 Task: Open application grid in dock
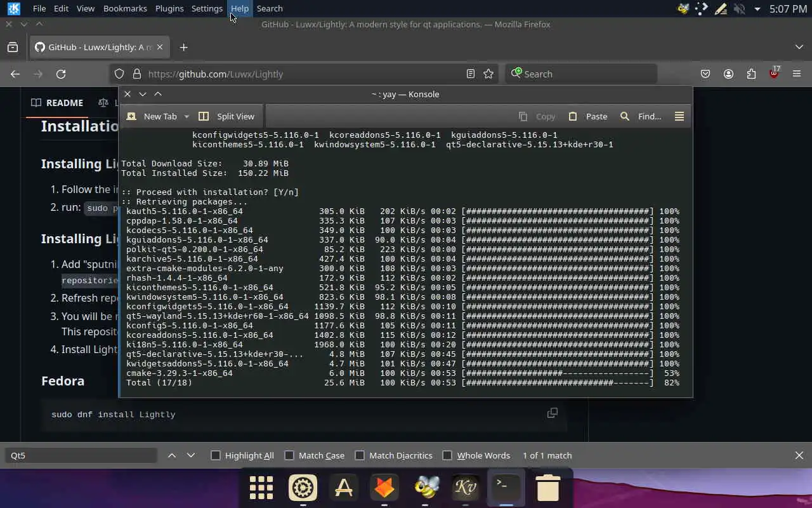(x=261, y=488)
